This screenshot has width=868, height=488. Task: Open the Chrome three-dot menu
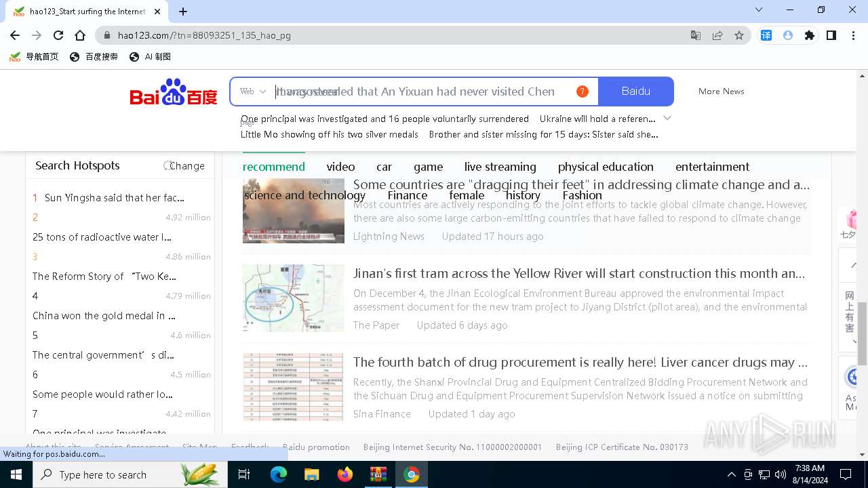point(852,35)
